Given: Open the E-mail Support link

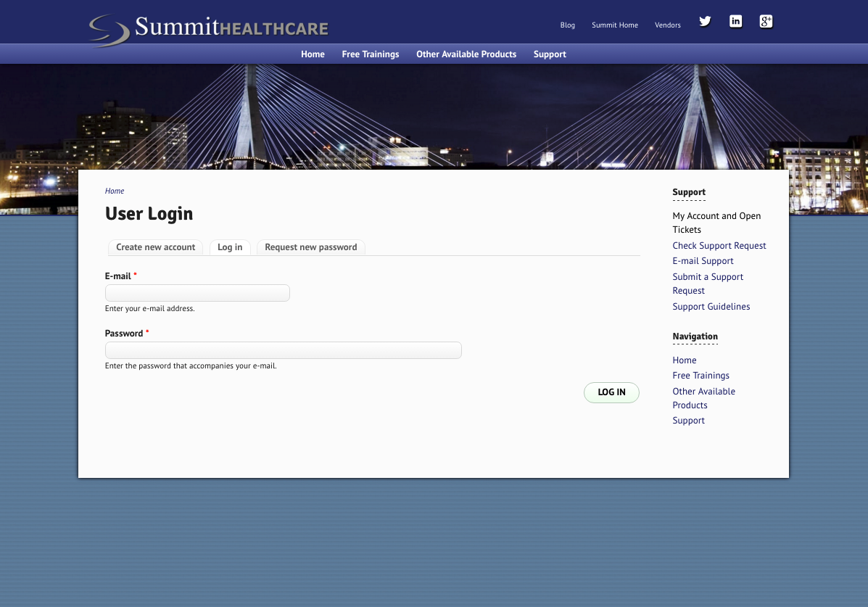Looking at the screenshot, I should click(703, 260).
